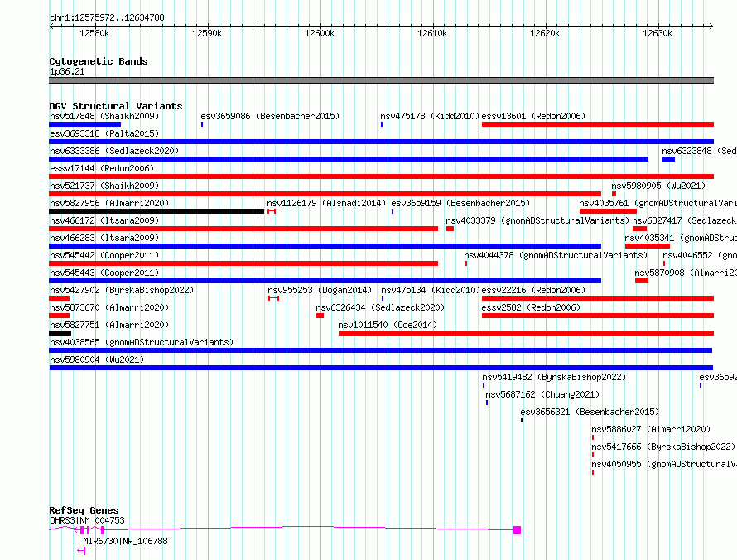Open nsv1126179 (Alsmadi2014) variant label
Image resolution: width=737 pixels, height=560 pixels.
click(x=326, y=203)
